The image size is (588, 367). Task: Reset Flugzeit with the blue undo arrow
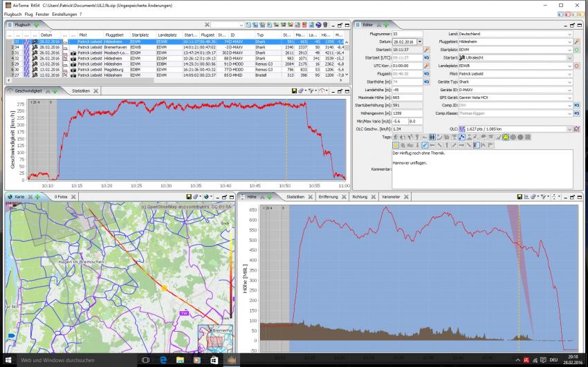coord(427,73)
